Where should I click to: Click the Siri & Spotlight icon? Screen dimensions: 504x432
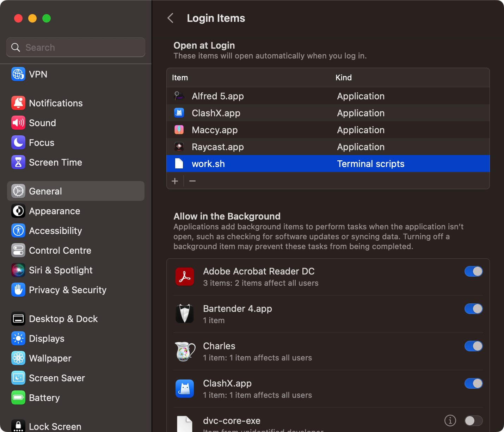coord(18,270)
